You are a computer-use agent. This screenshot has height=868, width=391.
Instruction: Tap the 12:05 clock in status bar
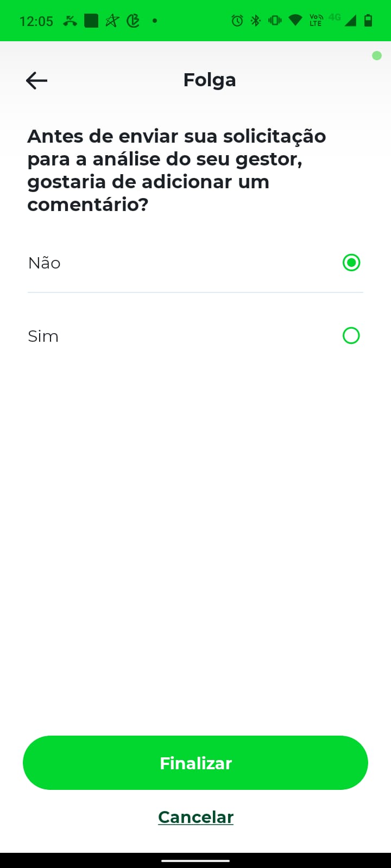36,21
